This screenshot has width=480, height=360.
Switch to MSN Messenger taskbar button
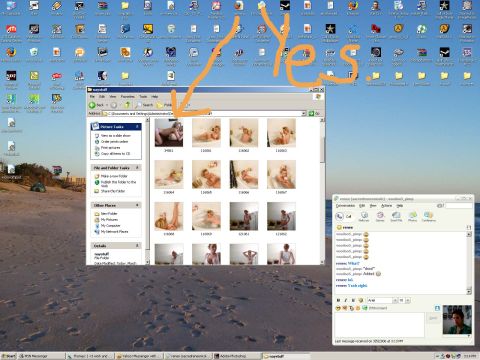(41, 356)
